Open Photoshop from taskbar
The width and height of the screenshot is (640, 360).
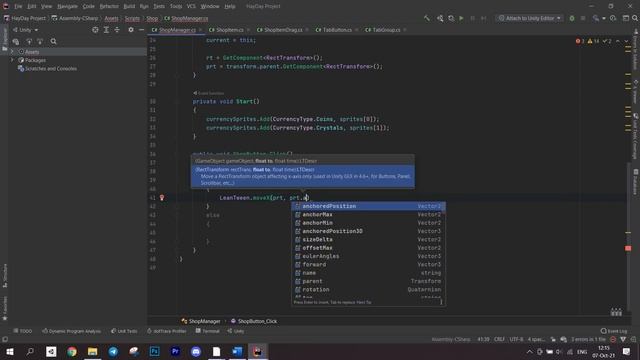155,351
